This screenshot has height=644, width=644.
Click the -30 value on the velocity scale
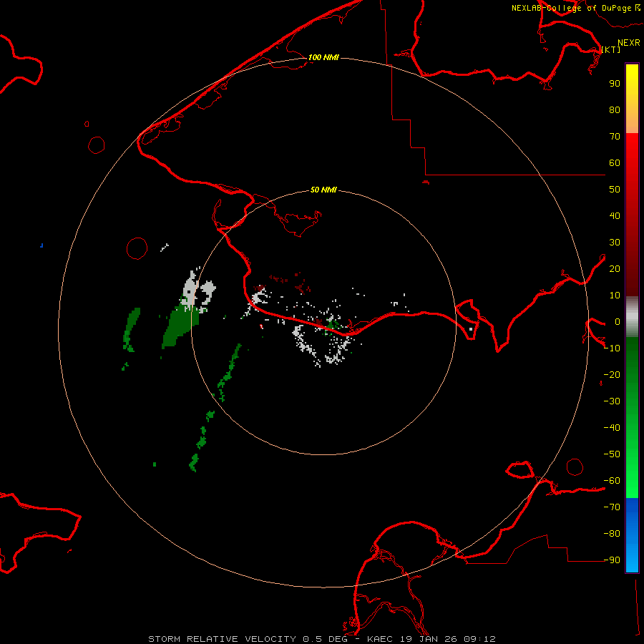coord(612,401)
